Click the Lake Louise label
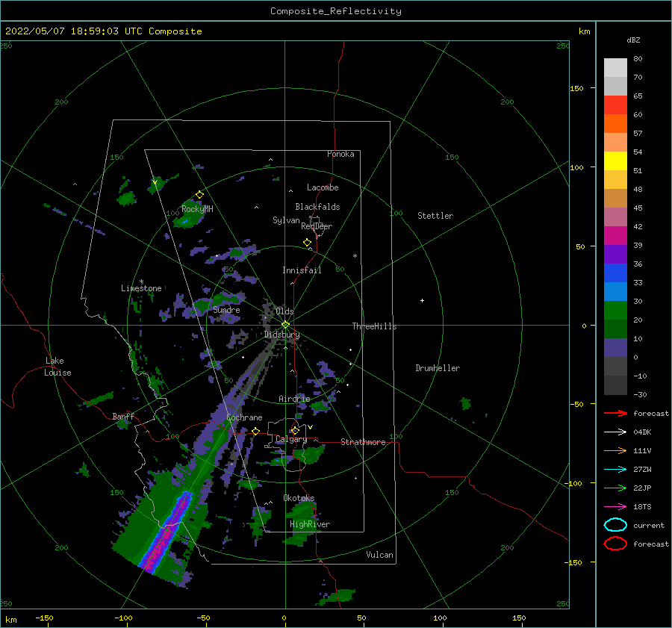The width and height of the screenshot is (672, 628). tap(57, 367)
